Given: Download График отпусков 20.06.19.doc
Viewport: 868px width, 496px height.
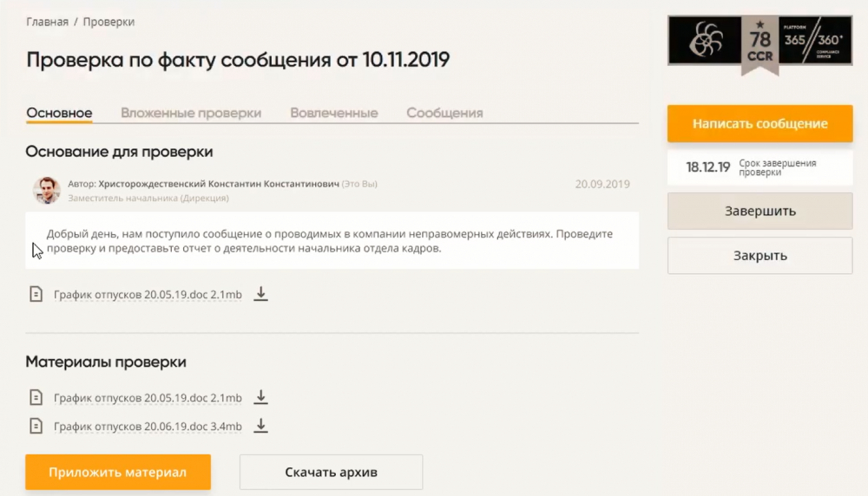Looking at the screenshot, I should pyautogui.click(x=260, y=426).
